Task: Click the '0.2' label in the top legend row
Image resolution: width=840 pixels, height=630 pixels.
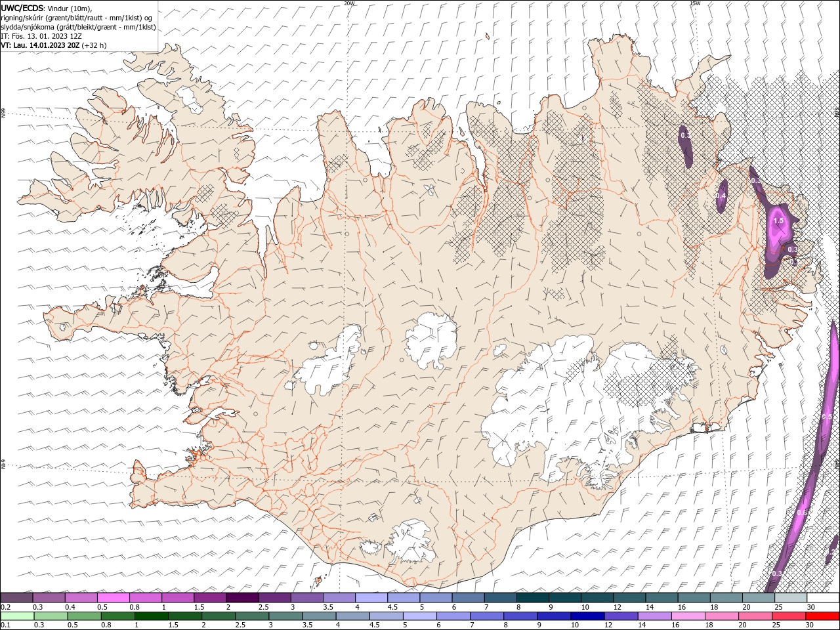Action: (x=5, y=608)
